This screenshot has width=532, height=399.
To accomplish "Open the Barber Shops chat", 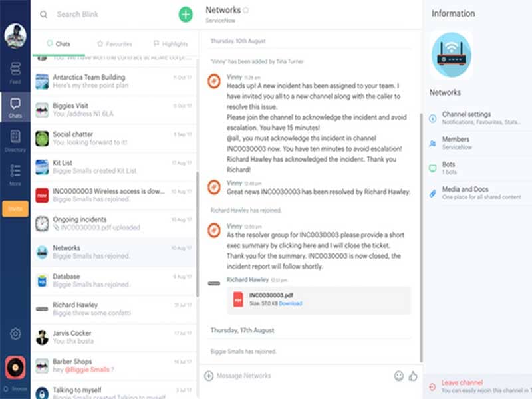I will click(114, 366).
